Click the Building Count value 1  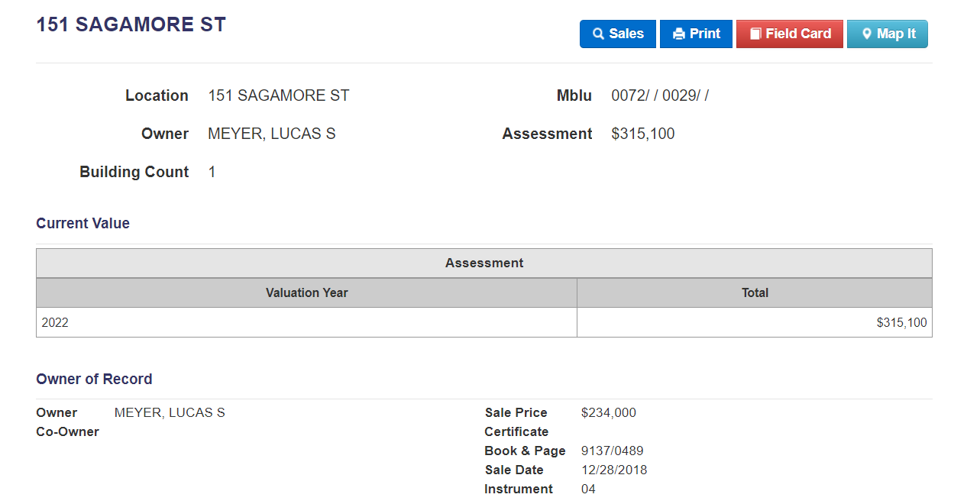click(212, 172)
